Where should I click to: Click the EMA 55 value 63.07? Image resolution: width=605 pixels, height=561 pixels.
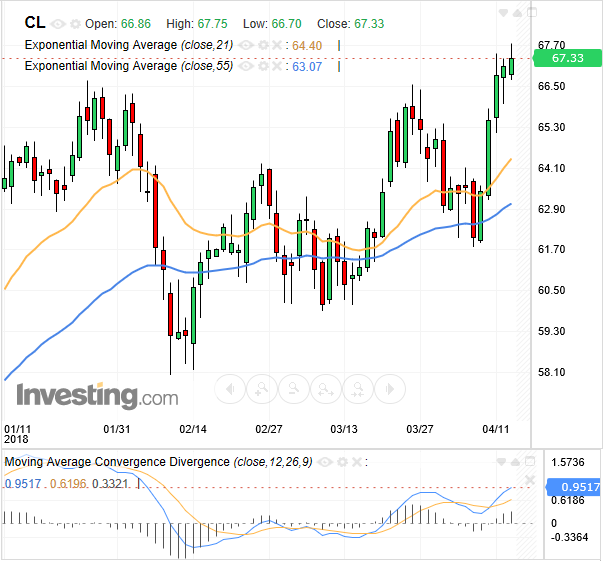307,67
